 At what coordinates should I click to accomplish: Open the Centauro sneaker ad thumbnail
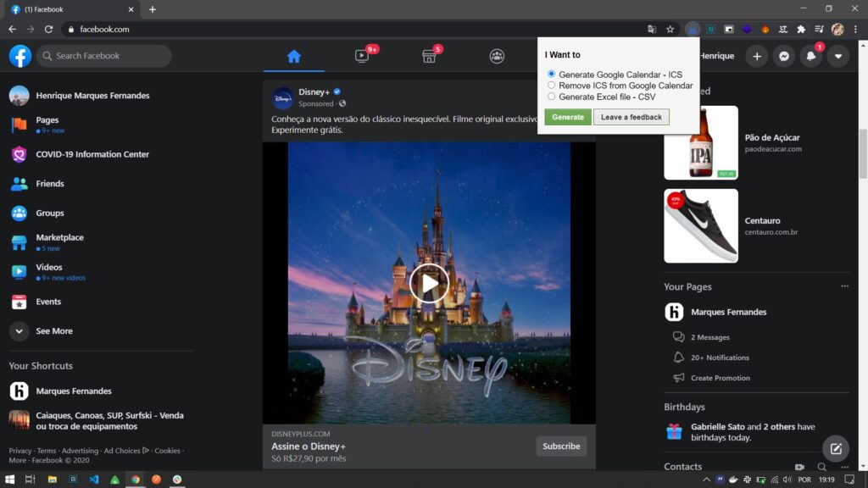701,225
